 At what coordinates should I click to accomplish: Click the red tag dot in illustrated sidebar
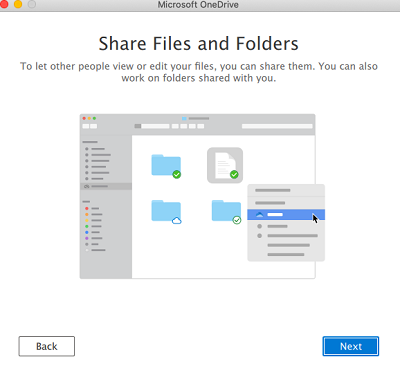click(x=87, y=208)
